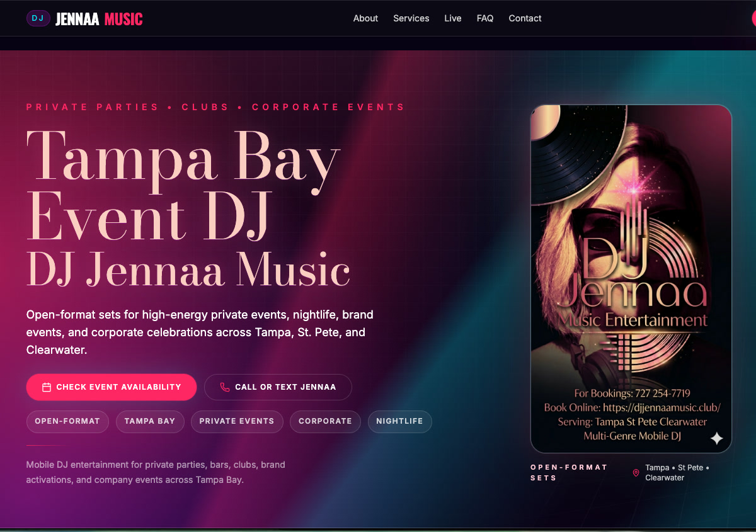The image size is (756, 532).
Task: Click the calendar icon in Check Event Availability
Action: pyautogui.click(x=46, y=387)
